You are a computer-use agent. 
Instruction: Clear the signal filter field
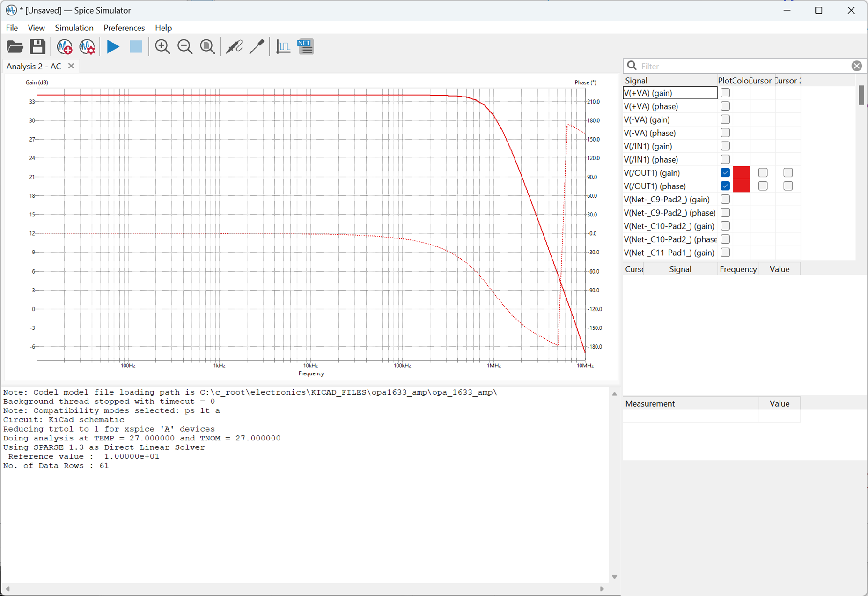click(856, 66)
